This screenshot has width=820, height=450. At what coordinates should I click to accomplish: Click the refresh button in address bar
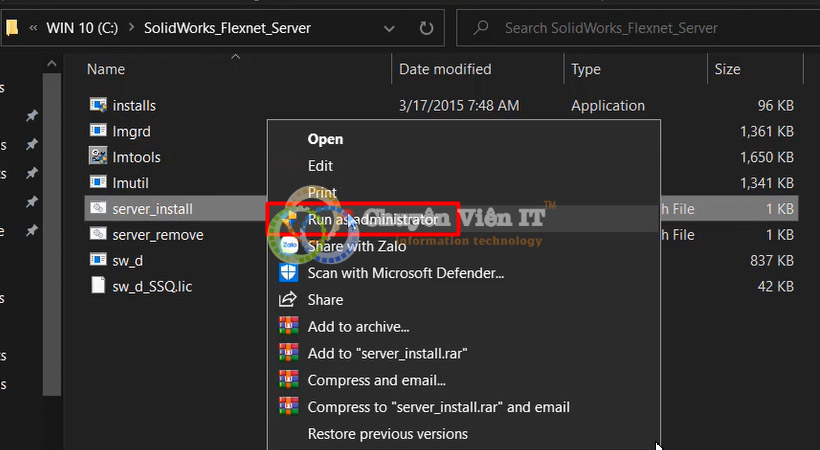pyautogui.click(x=426, y=28)
